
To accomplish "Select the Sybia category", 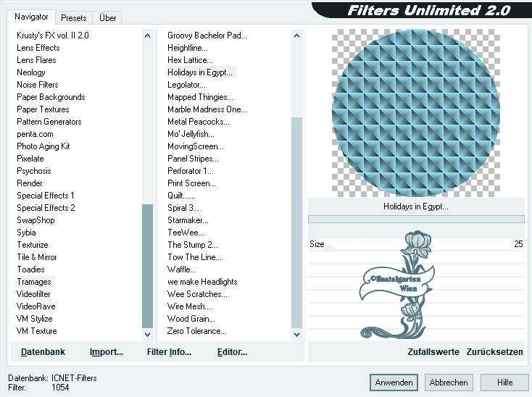I will click(x=26, y=233).
